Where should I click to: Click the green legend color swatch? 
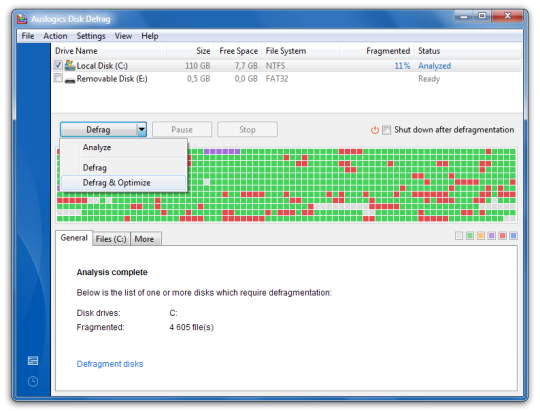coord(470,236)
